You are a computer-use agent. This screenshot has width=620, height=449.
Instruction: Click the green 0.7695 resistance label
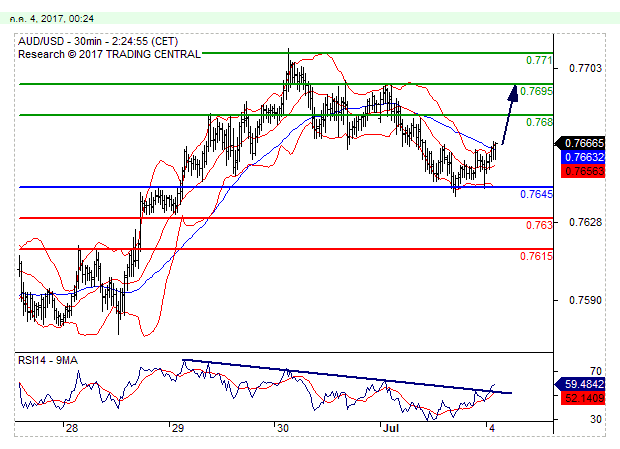pos(536,91)
